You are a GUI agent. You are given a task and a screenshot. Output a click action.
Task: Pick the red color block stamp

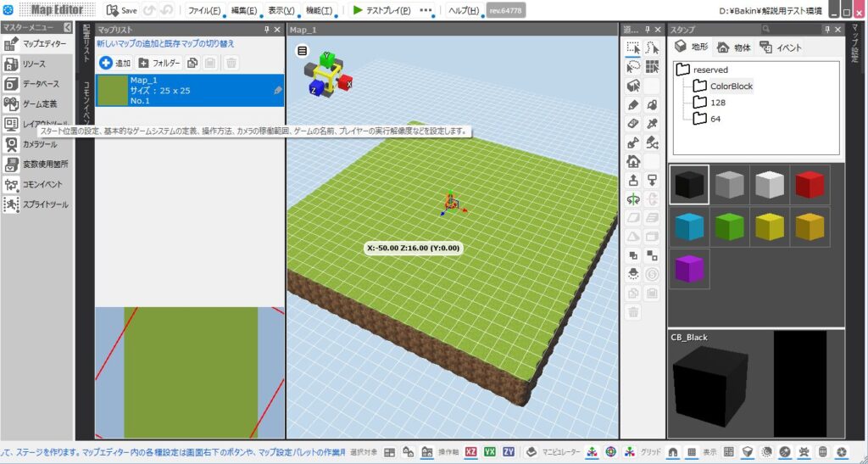tap(810, 184)
